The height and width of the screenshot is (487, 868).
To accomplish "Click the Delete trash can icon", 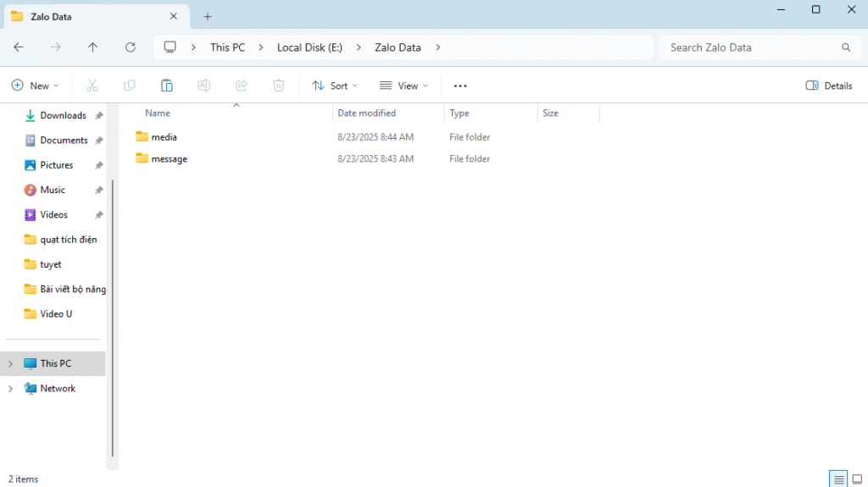I will pyautogui.click(x=279, y=86).
